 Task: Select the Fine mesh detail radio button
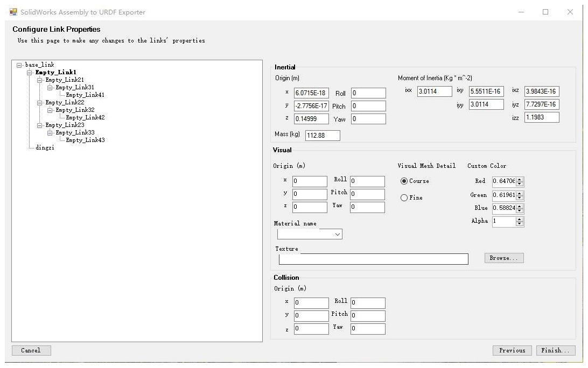(404, 198)
